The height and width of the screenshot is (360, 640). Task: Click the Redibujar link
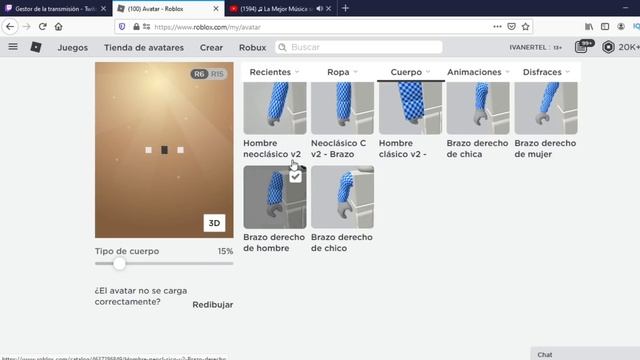click(x=213, y=305)
